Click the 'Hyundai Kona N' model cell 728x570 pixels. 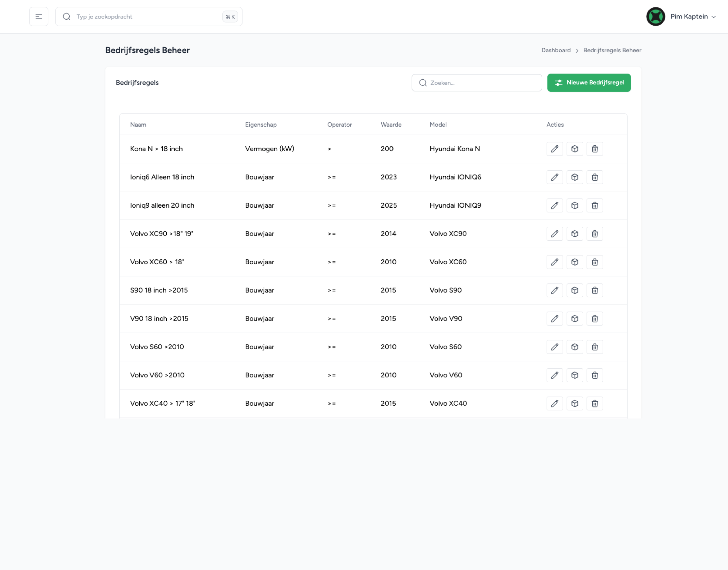(455, 149)
